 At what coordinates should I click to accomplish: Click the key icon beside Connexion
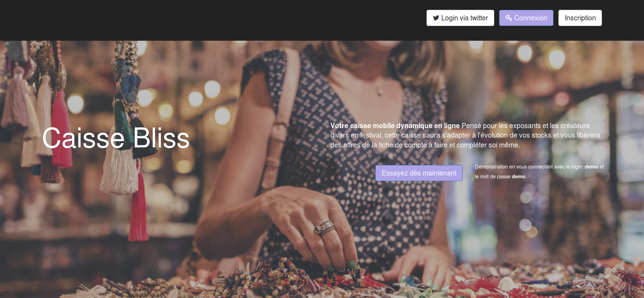click(509, 18)
